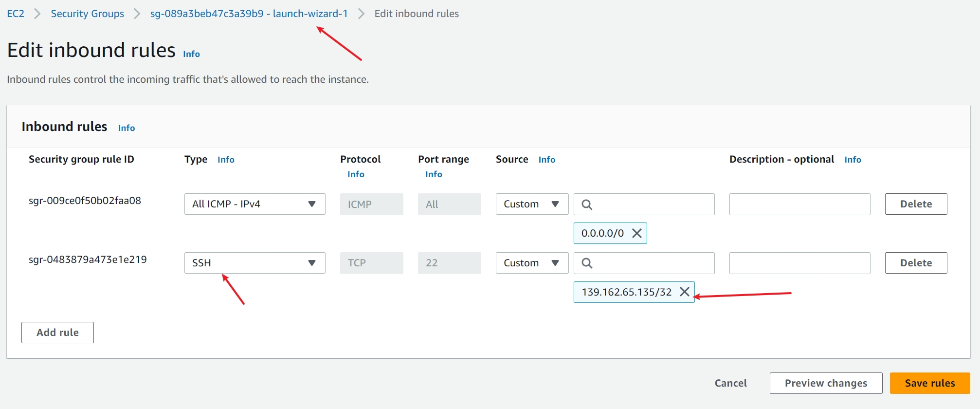Screen dimensions: 980x409
Task: Remove the 139.162.65.135/32 source tag
Action: pyautogui.click(x=684, y=292)
